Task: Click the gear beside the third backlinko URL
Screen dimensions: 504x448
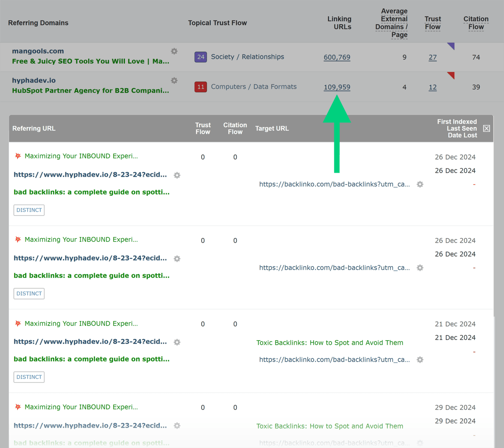Action: click(x=420, y=360)
